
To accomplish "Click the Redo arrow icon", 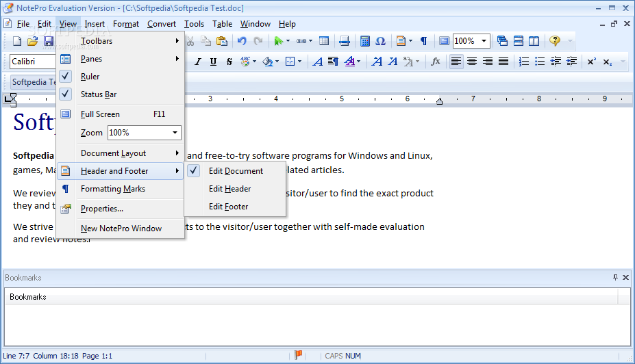I will (x=258, y=41).
